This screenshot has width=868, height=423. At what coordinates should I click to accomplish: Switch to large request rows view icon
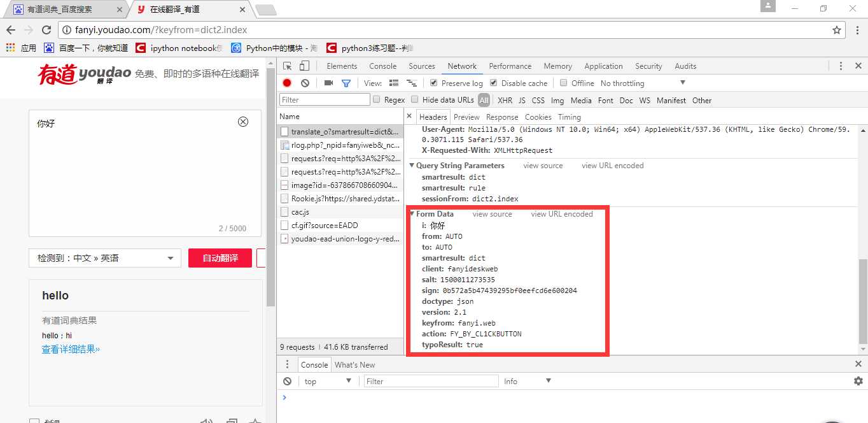(394, 83)
